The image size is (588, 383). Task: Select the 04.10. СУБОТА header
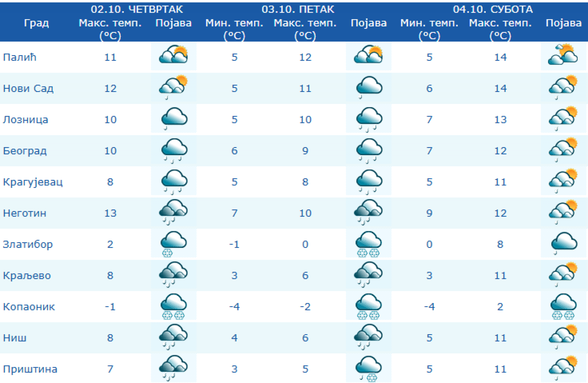(493, 9)
